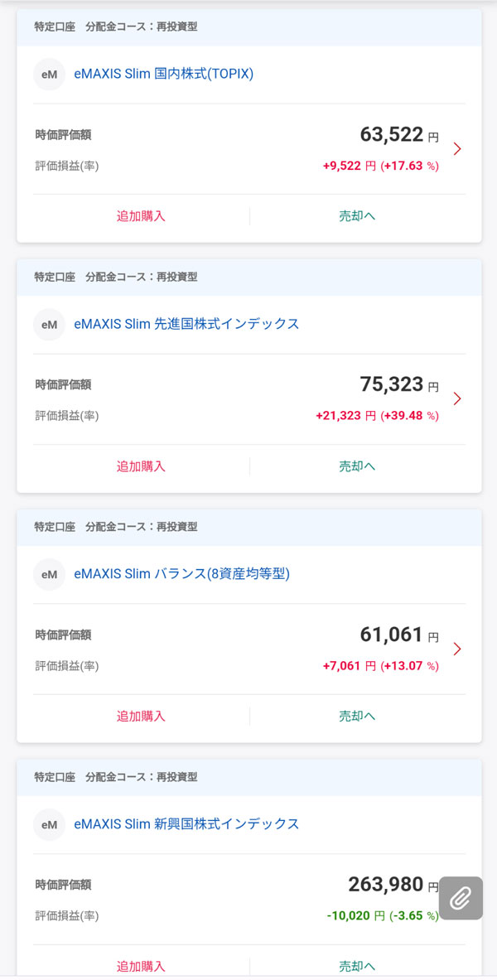Expand details chevron for 国内株式(TOPIX)
497x980 pixels.
tap(457, 149)
